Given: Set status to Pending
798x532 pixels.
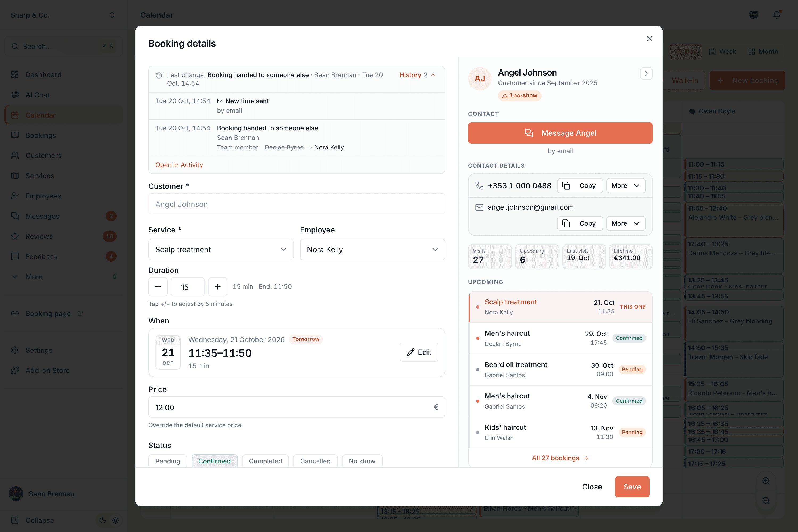Looking at the screenshot, I should point(168,461).
